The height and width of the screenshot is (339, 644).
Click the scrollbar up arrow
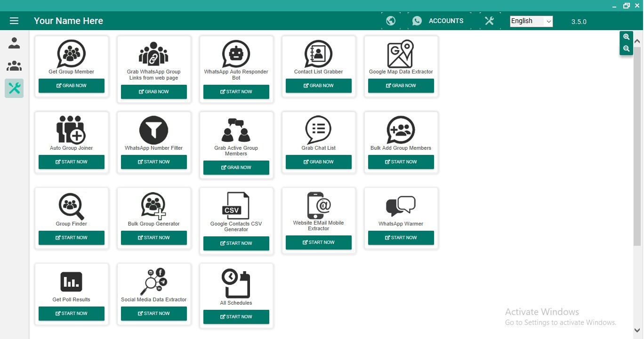637,41
